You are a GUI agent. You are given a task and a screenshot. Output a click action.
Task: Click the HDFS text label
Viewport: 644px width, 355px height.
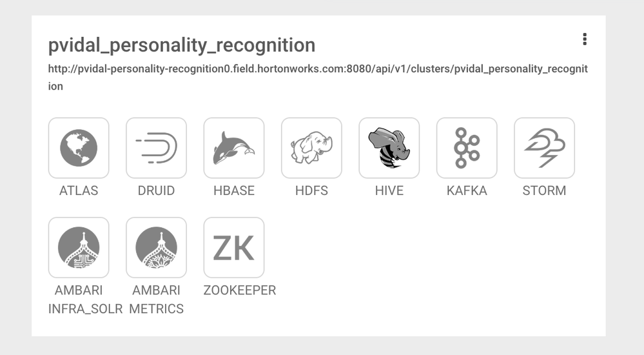tap(311, 191)
